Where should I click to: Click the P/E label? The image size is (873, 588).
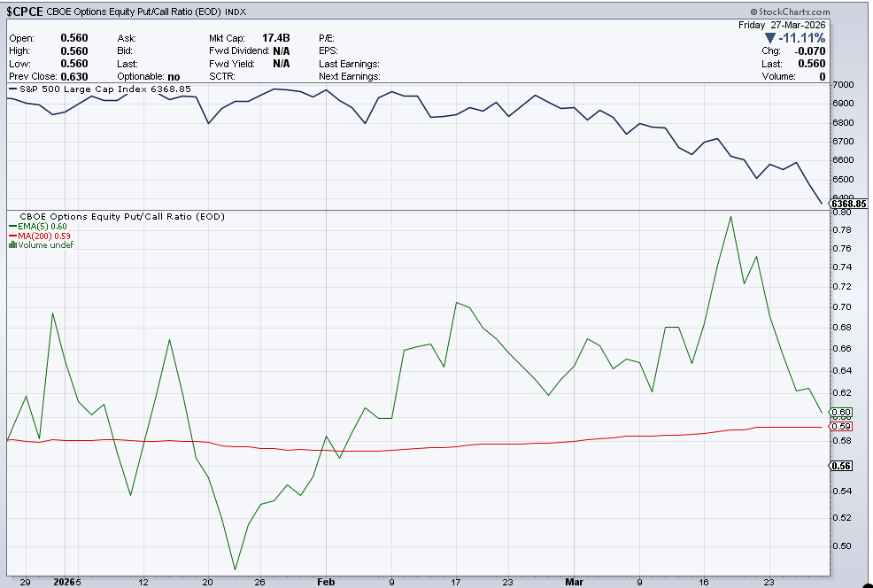pos(326,38)
